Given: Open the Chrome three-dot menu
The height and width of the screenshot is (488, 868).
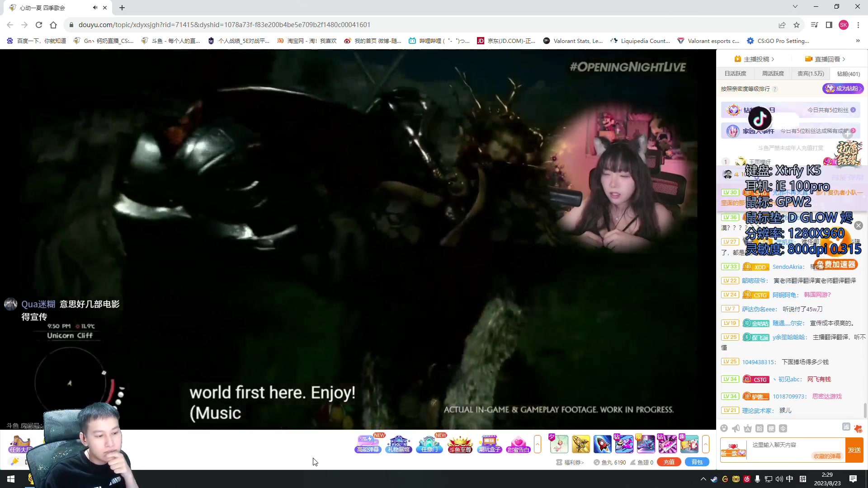Looking at the screenshot, I should pyautogui.click(x=858, y=25).
